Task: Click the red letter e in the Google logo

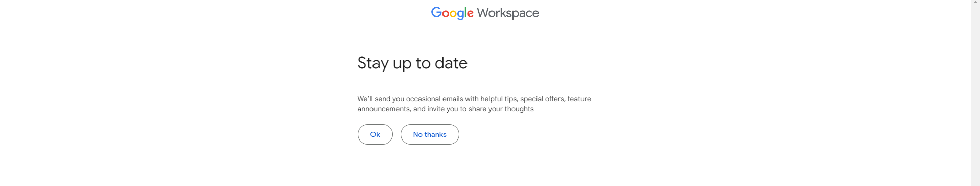Action: (470, 14)
